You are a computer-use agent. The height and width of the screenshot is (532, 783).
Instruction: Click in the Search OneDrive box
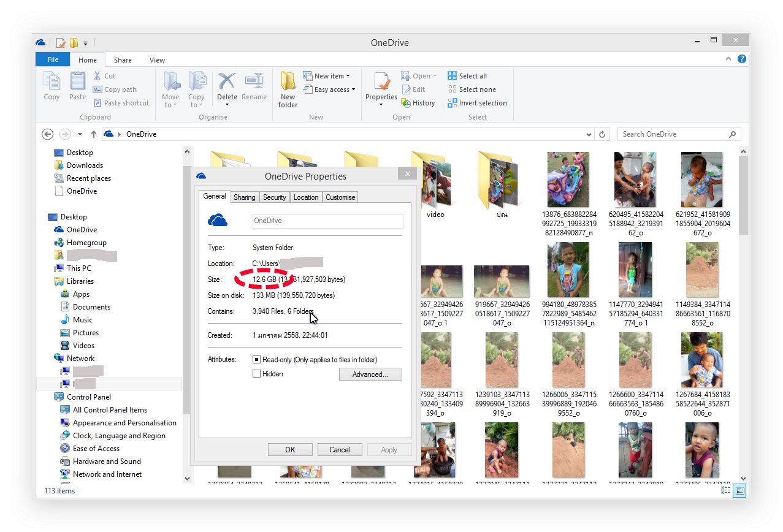tap(671, 134)
